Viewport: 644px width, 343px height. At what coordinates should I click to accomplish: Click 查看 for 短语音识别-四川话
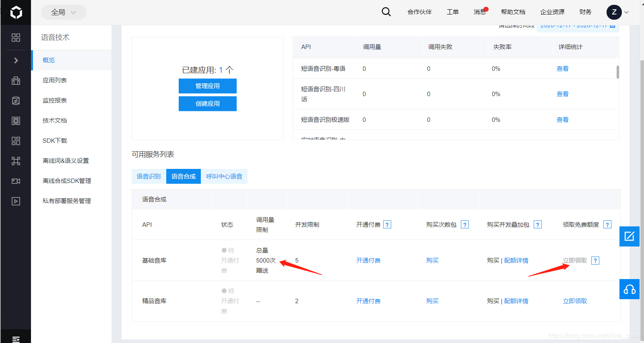[x=562, y=94]
